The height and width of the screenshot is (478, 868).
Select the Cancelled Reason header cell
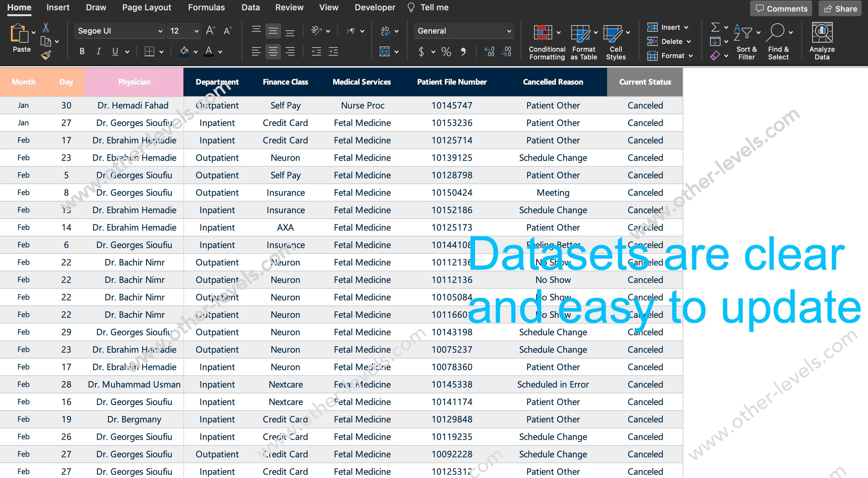pos(553,82)
